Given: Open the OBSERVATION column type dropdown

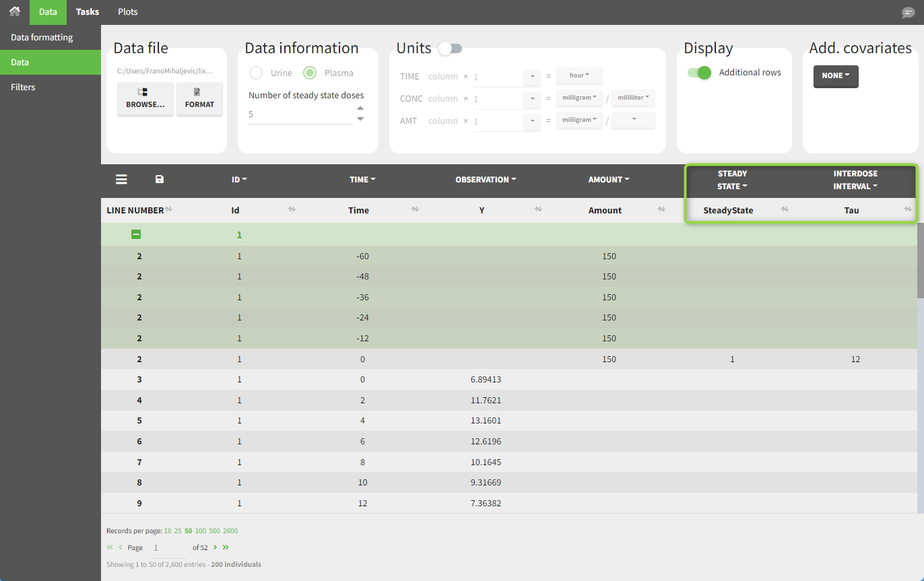Looking at the screenshot, I should coord(485,180).
